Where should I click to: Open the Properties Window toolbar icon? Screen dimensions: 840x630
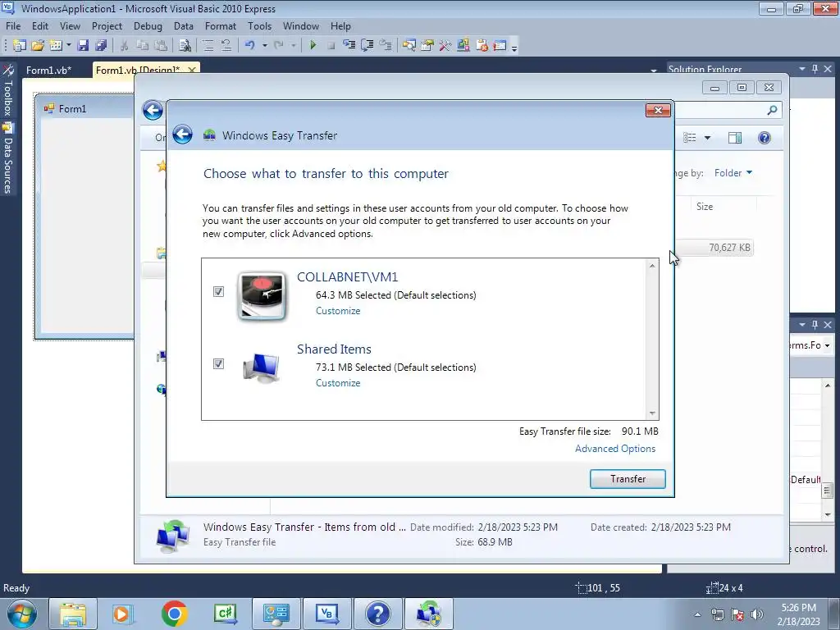pyautogui.click(x=427, y=46)
